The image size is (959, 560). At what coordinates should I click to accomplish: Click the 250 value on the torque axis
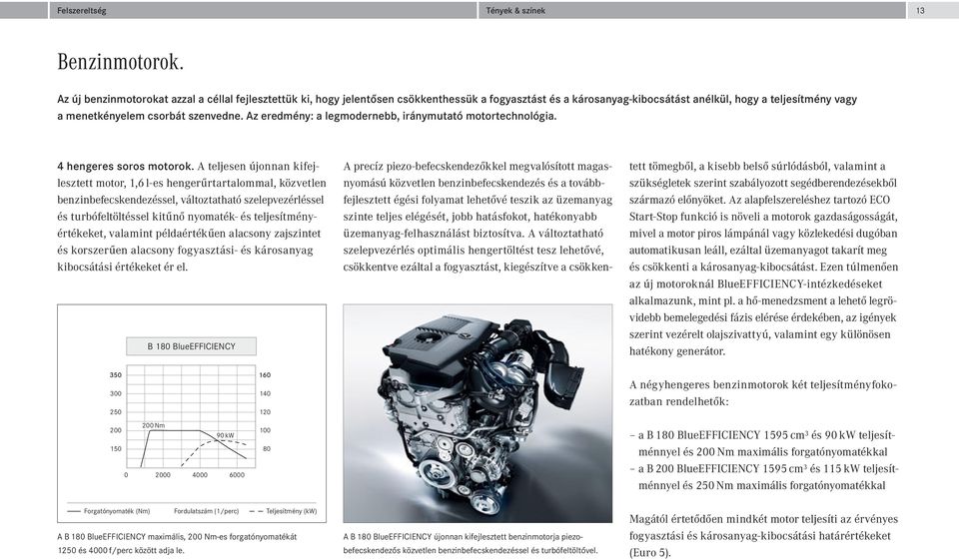click(116, 412)
